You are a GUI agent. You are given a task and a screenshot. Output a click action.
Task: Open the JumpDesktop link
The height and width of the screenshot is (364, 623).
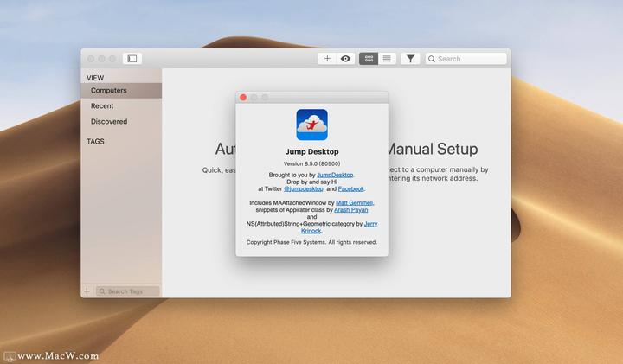point(335,175)
